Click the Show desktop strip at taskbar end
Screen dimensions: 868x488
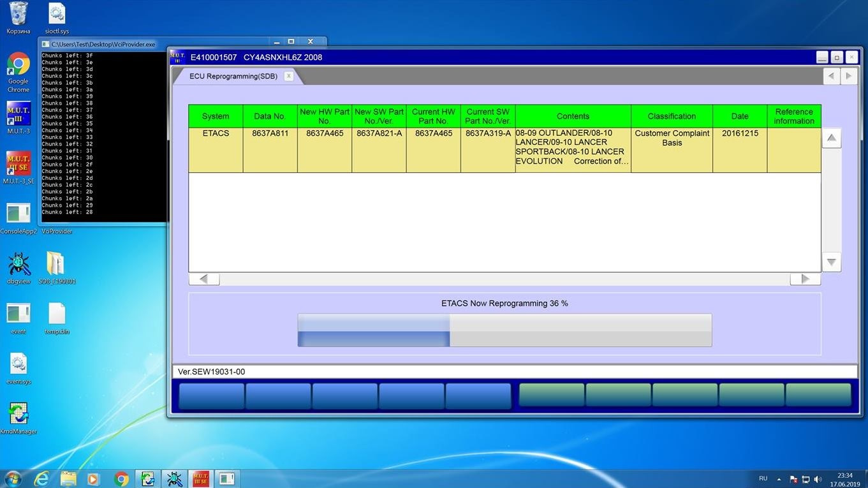tap(864, 479)
